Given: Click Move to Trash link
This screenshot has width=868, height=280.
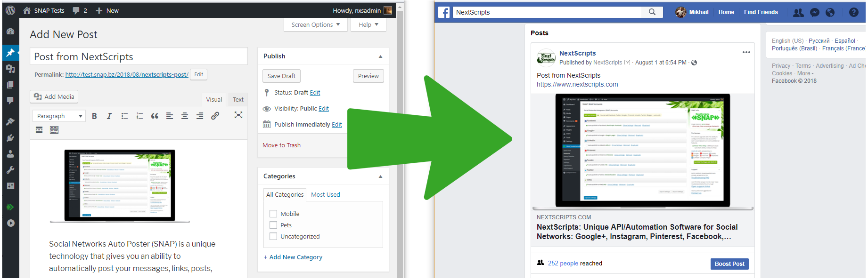Looking at the screenshot, I should 282,145.
